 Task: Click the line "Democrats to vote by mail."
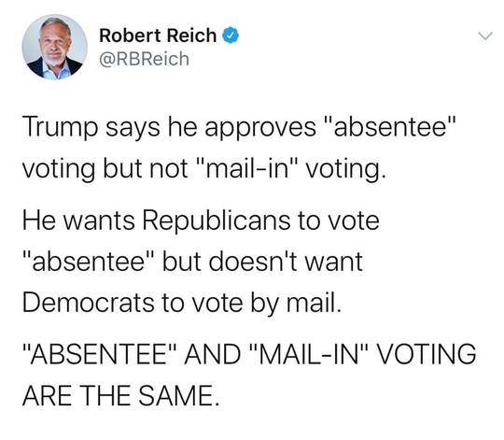(182, 303)
